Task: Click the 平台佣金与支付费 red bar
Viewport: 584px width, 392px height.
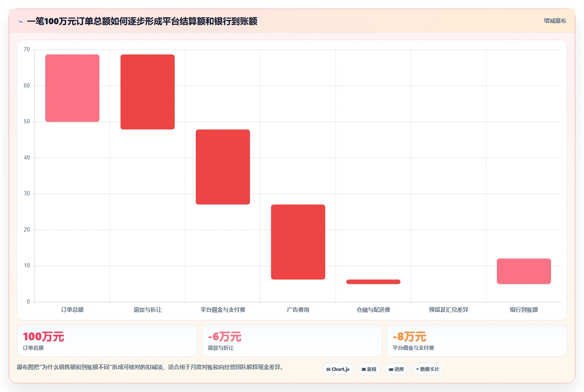Action: point(223,167)
